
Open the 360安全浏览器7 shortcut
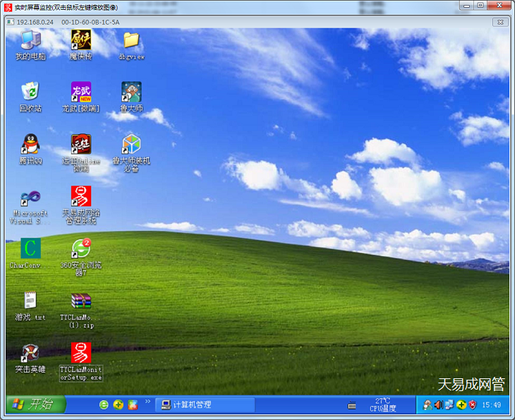coord(81,248)
